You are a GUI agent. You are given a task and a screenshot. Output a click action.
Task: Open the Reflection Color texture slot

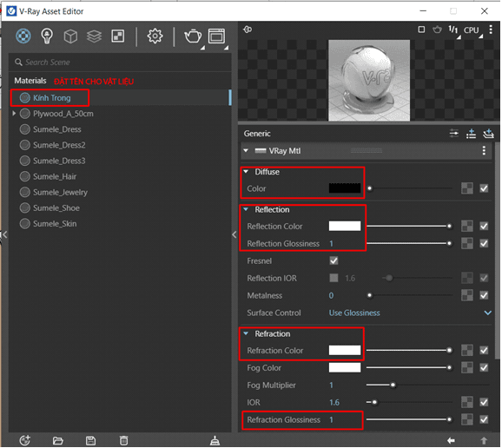[467, 227]
